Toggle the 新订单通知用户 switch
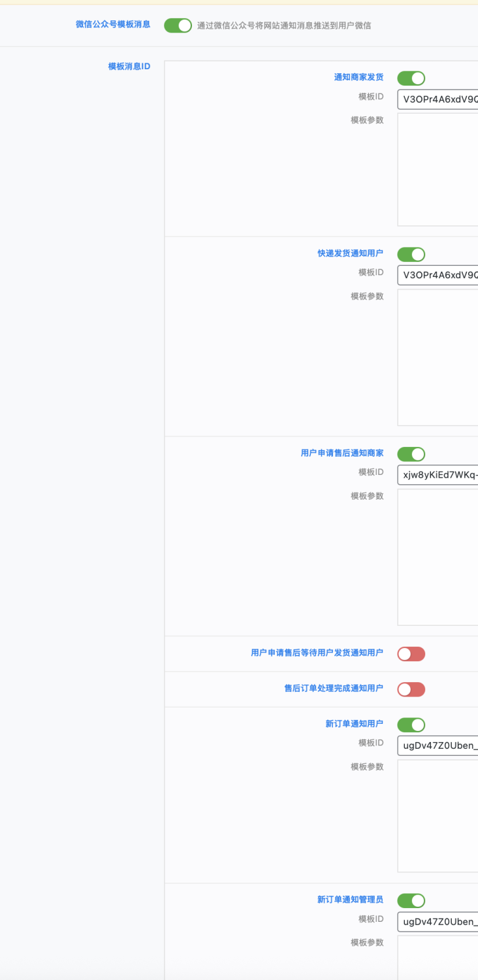 point(411,725)
